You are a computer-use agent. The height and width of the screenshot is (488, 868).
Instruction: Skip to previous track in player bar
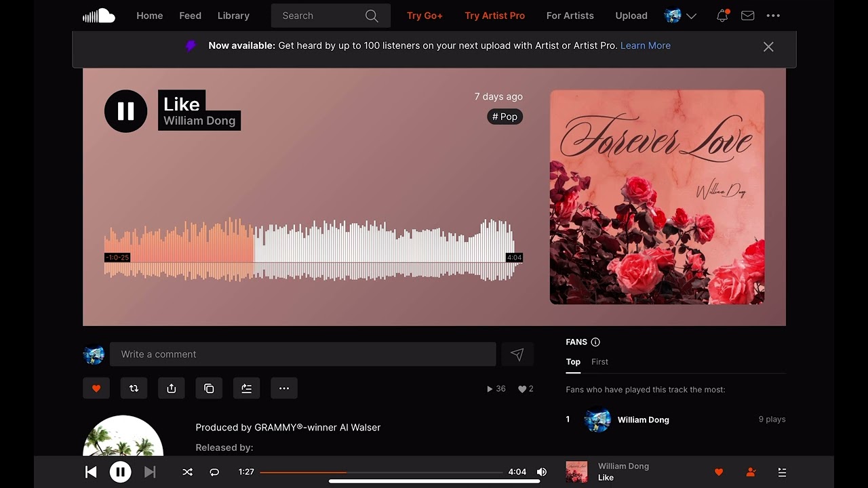tap(91, 472)
